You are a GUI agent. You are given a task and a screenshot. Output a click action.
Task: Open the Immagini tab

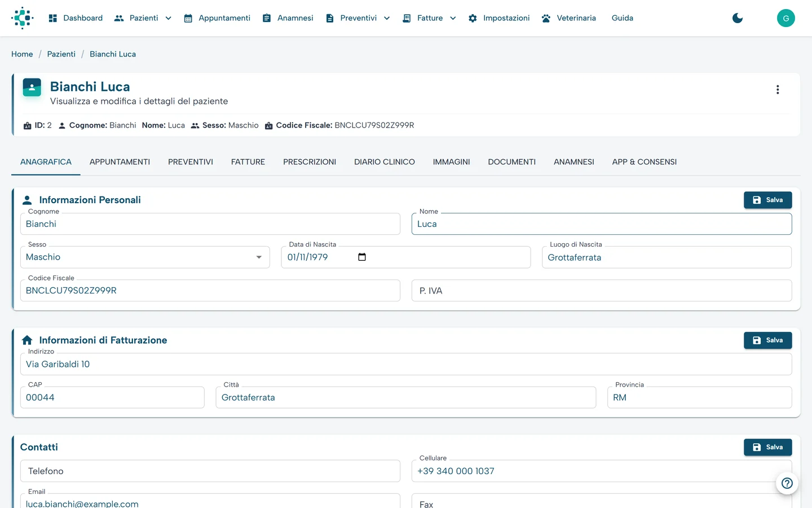click(452, 162)
